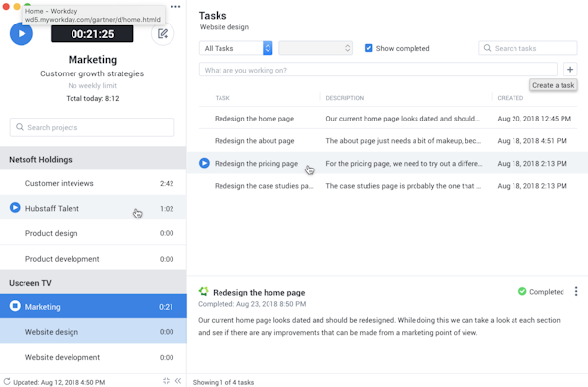Screen dimensions: 588x387
Task: Open the All Tasks dropdown
Action: pos(235,48)
